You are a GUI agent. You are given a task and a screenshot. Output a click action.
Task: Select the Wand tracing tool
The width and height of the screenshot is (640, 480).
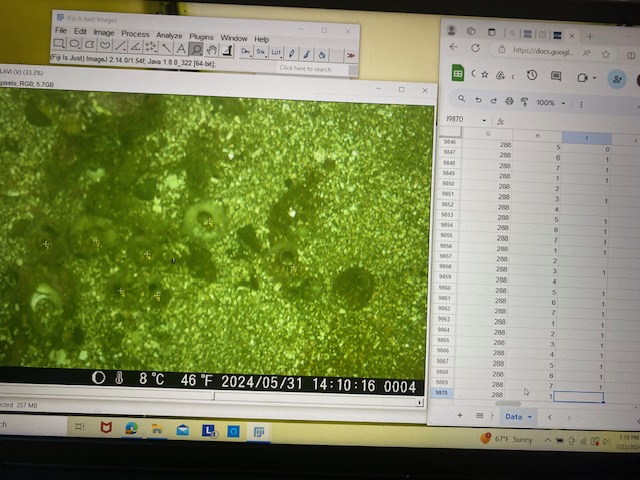[x=166, y=48]
